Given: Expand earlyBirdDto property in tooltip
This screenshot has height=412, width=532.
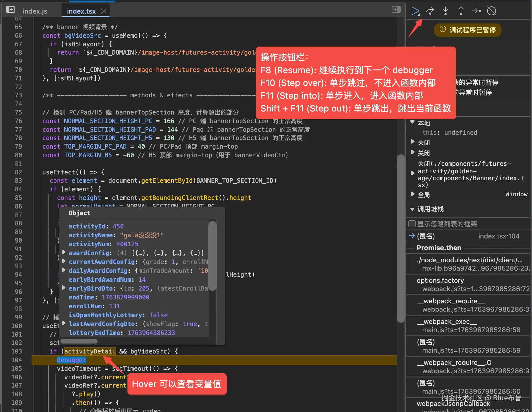Looking at the screenshot, I should point(64,288).
